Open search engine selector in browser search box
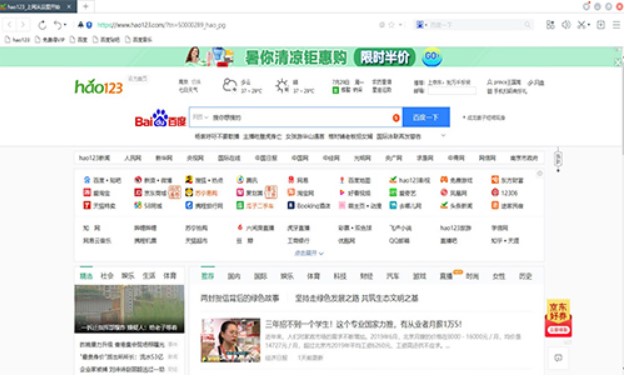The image size is (627, 377). point(421,25)
